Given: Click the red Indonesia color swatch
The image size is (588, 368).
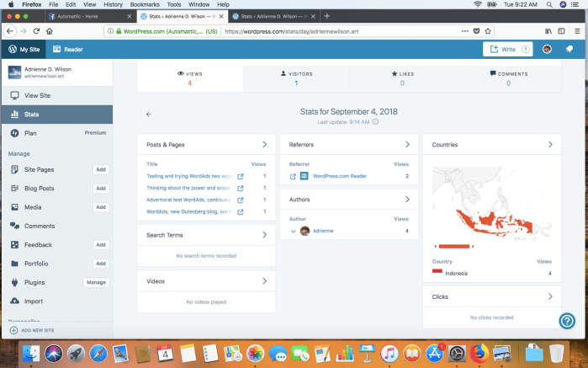Looking at the screenshot, I should coord(437,271).
